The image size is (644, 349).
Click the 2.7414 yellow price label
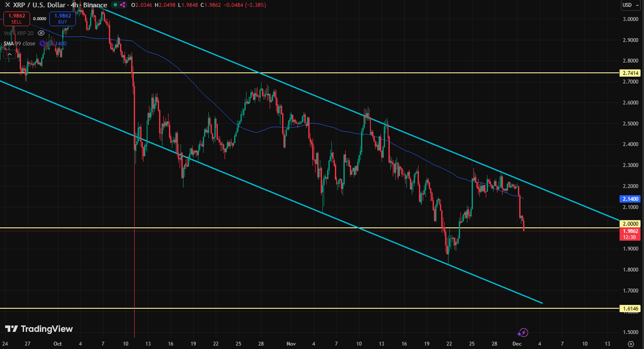(x=630, y=73)
